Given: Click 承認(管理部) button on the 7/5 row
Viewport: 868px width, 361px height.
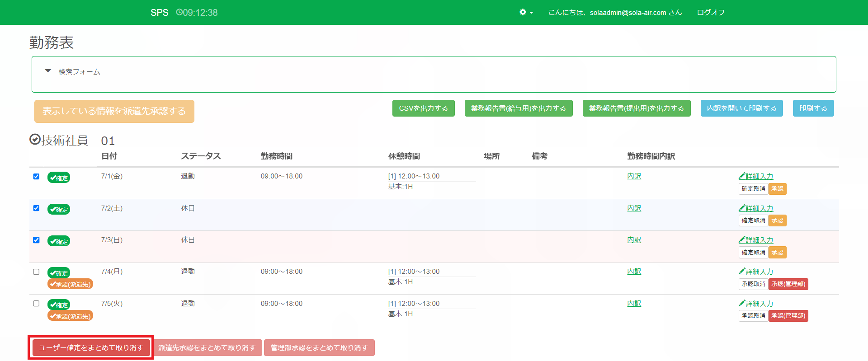Looking at the screenshot, I should [788, 316].
